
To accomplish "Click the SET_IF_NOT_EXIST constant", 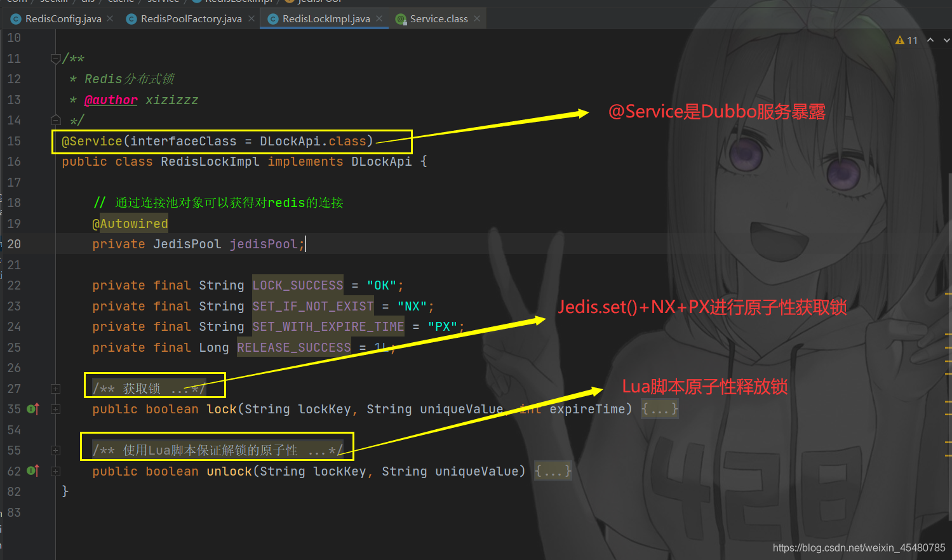I will pyautogui.click(x=313, y=306).
